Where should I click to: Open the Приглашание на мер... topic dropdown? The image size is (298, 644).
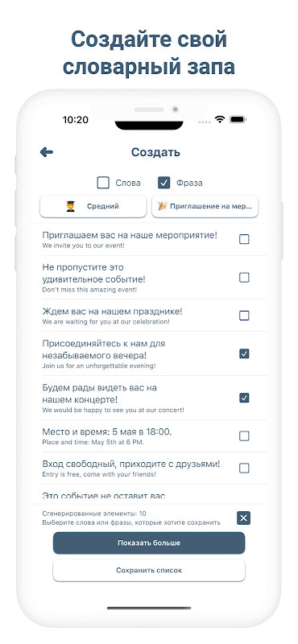(x=205, y=206)
